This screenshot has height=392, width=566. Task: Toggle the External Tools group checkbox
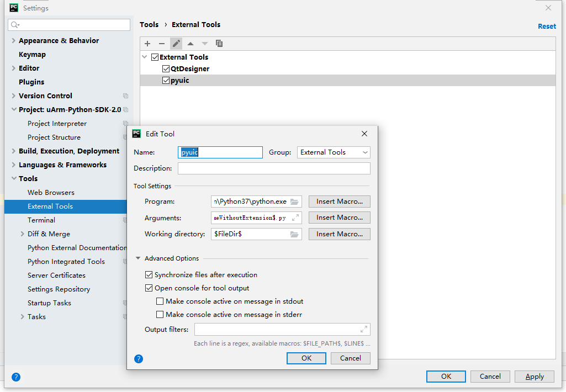155,57
